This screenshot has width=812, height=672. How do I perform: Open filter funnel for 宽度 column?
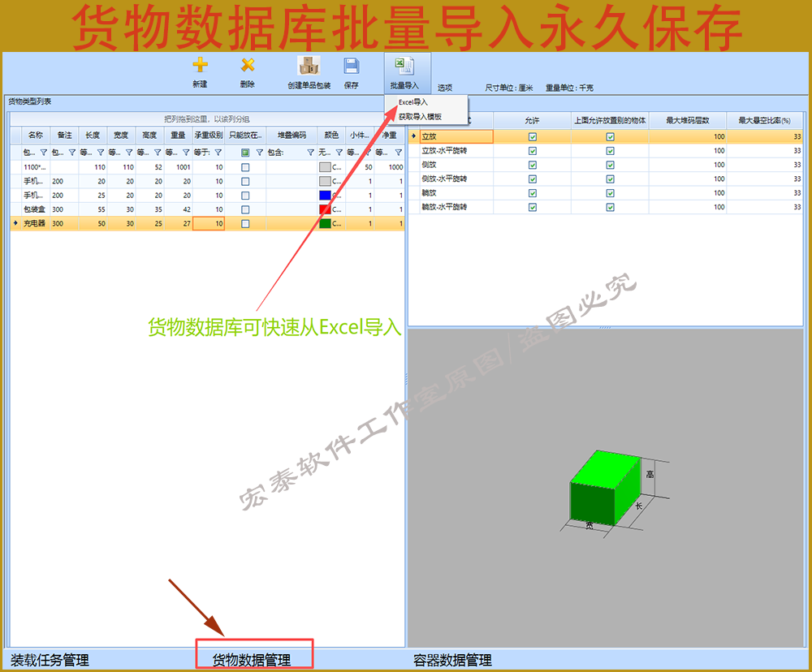pos(129,153)
